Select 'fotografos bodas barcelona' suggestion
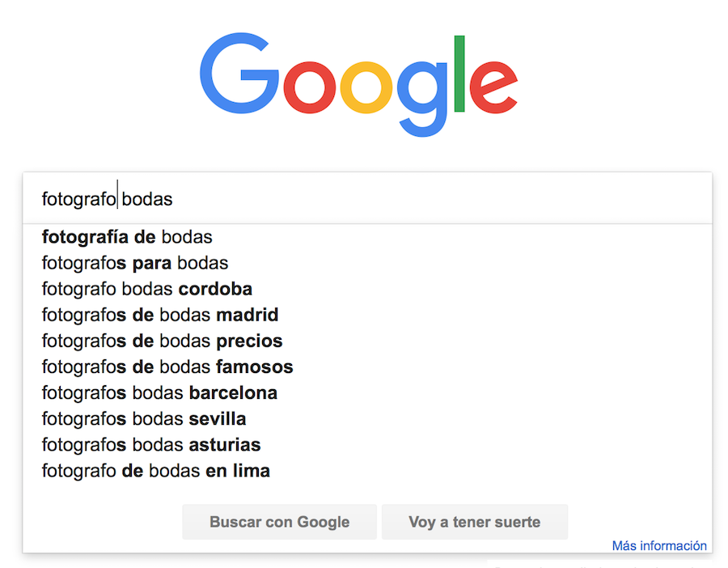728x568 pixels. (159, 393)
